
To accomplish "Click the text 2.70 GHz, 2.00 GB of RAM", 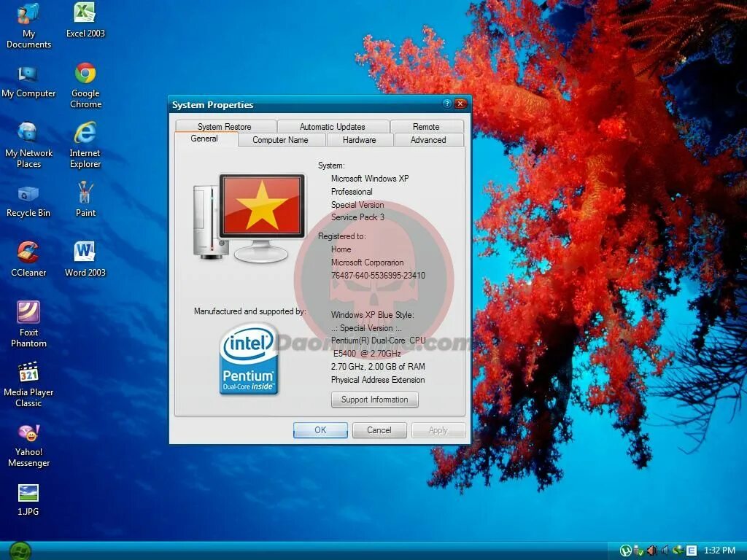I will 378,367.
